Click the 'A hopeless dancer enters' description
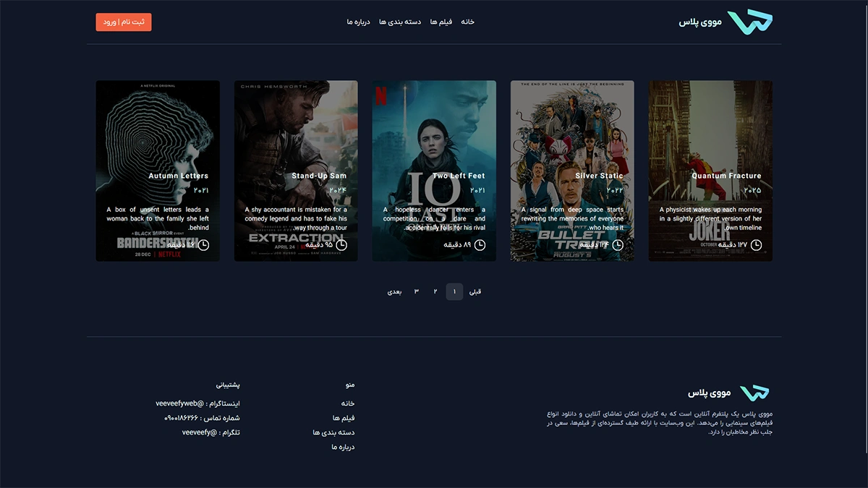Viewport: 868px width, 488px height. (x=434, y=218)
